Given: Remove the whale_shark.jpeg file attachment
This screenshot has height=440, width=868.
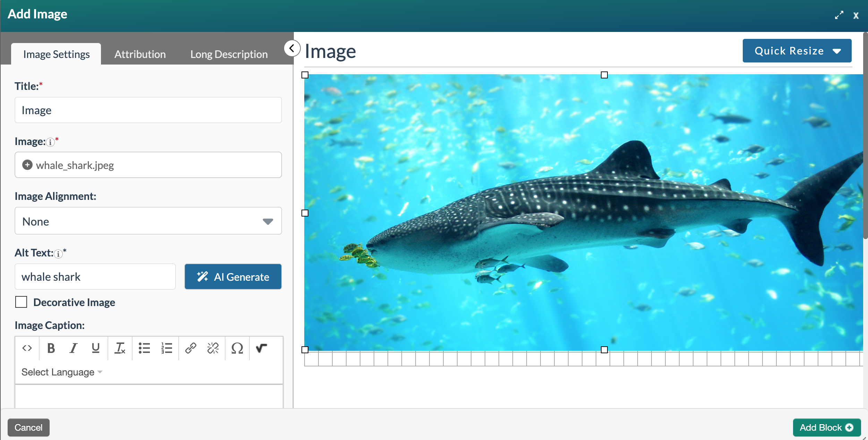Looking at the screenshot, I should (27, 165).
